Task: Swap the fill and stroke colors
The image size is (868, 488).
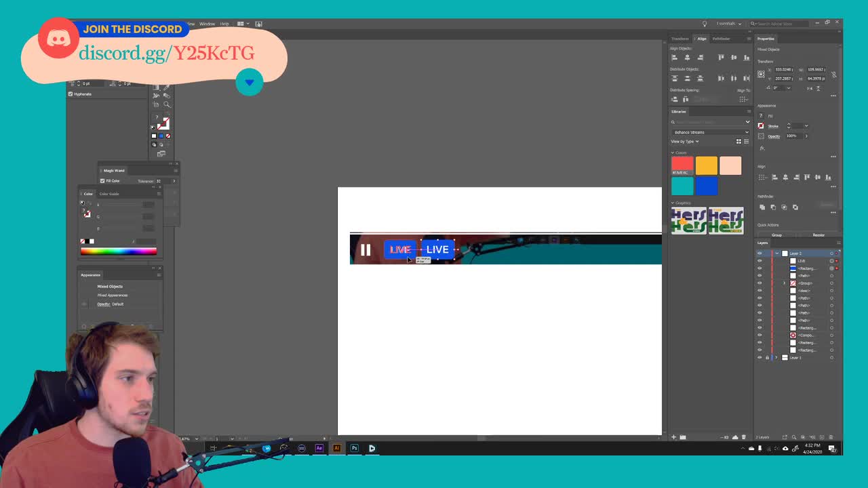Action: 170,117
